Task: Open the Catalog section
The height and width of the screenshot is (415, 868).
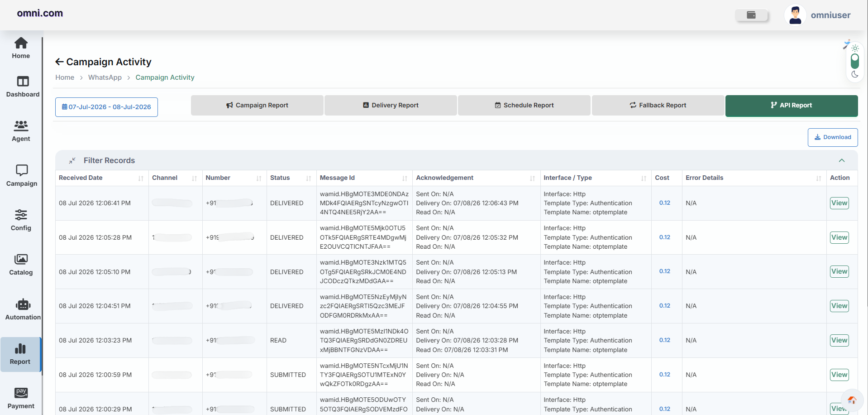Action: click(21, 265)
